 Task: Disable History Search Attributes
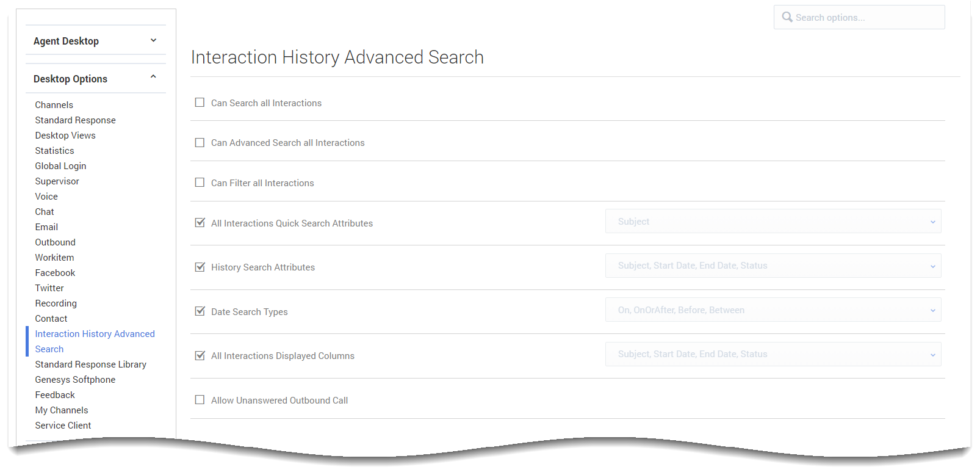coord(200,267)
